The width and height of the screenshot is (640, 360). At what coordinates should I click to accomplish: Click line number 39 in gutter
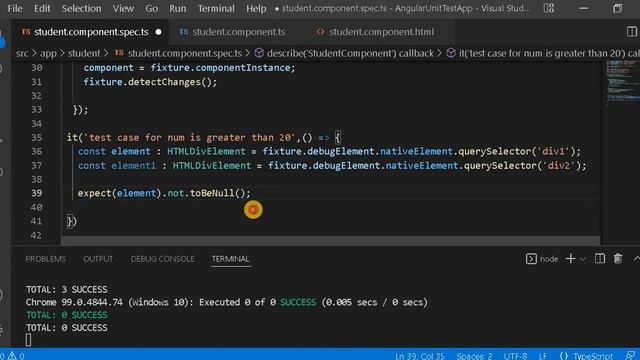point(37,193)
